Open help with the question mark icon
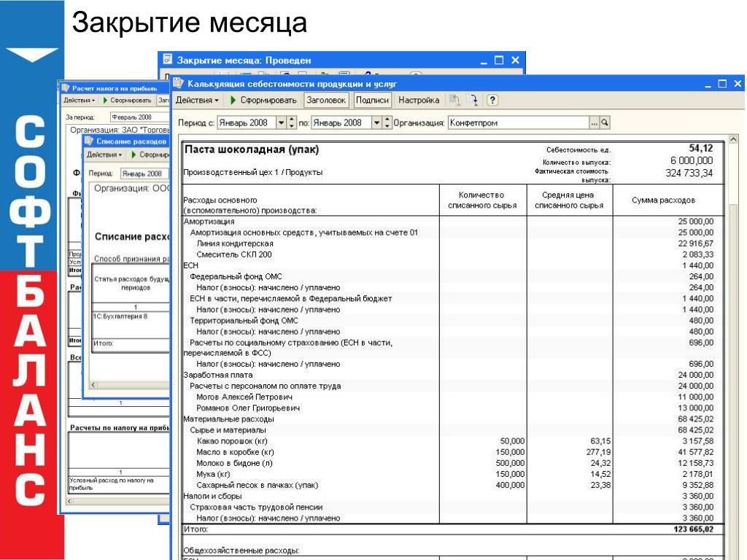747x560 pixels. 492,100
